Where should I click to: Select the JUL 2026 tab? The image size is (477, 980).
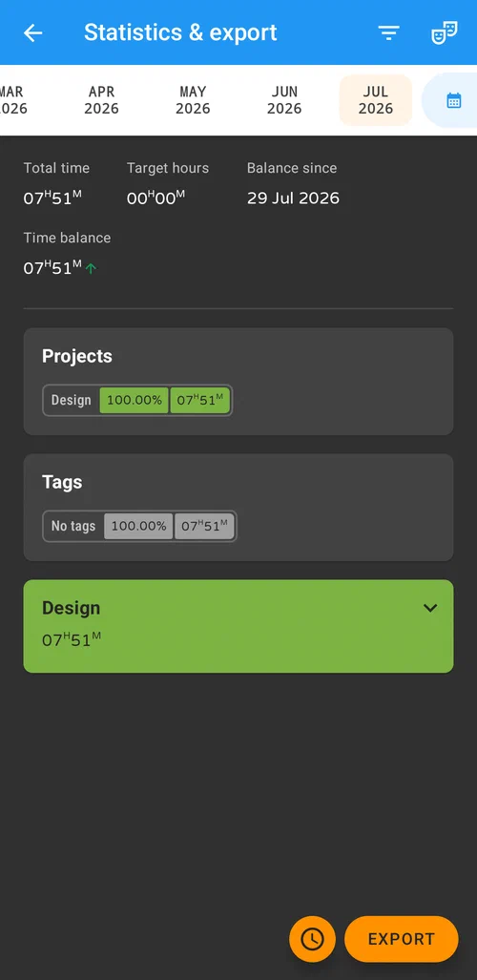point(376,100)
